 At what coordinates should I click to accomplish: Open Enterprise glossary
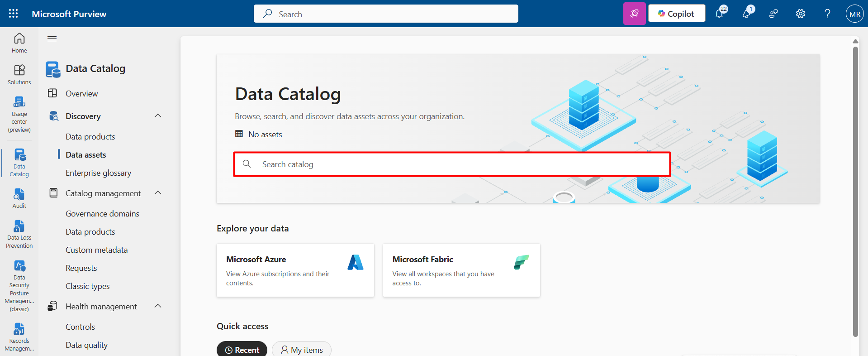(x=98, y=173)
